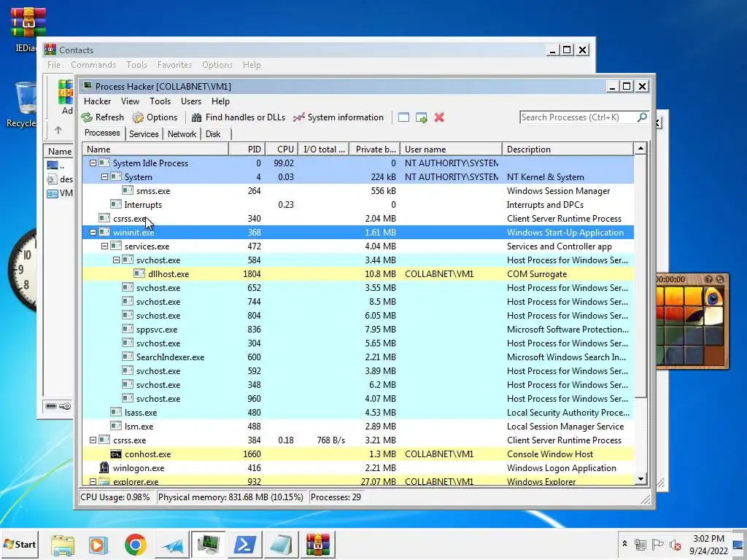Select svchost.exe with PID 960

(357, 399)
